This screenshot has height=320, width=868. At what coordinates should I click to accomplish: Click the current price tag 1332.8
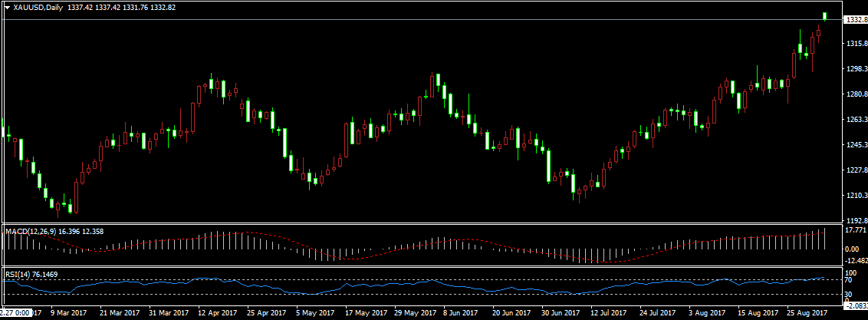coord(854,20)
